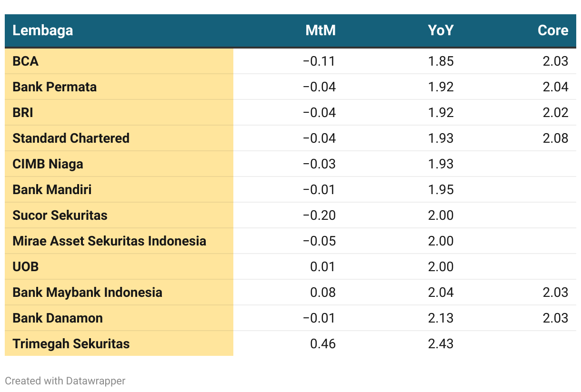Select the Trimegah Sekuritas row label
The height and width of the screenshot is (392, 581).
(71, 343)
